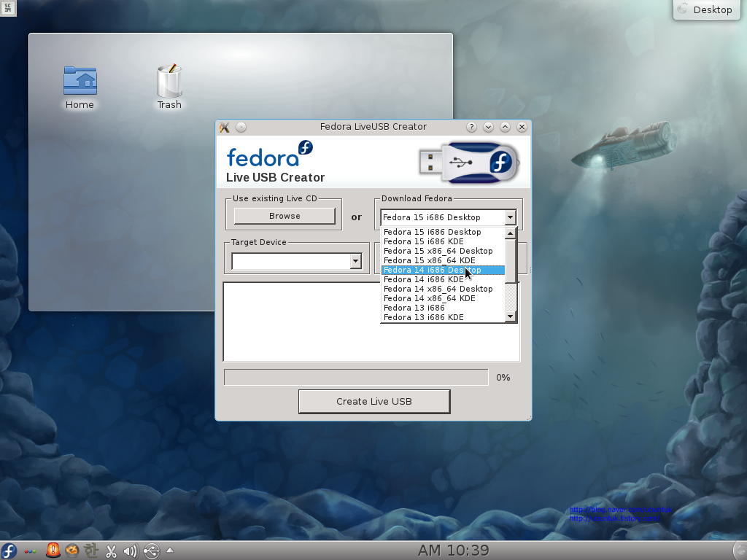Click the Create Live USB button
Viewport: 747px width, 560px height.
(x=374, y=402)
